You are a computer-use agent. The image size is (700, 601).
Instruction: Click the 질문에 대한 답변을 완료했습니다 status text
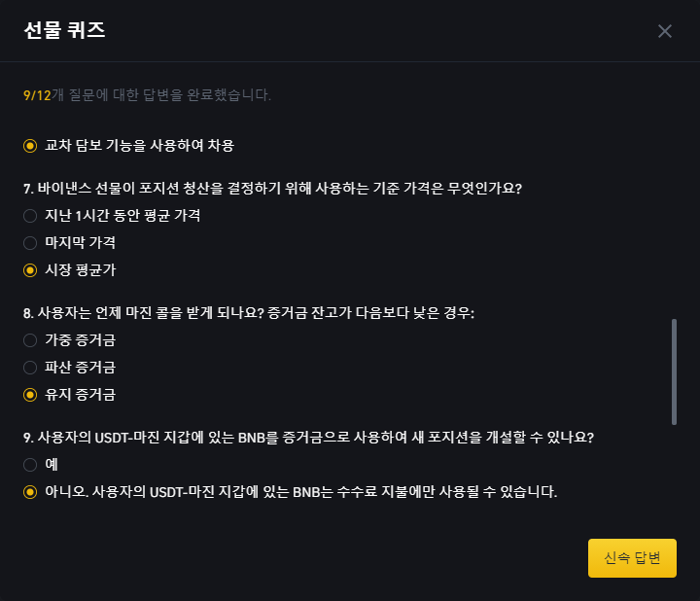[161, 95]
